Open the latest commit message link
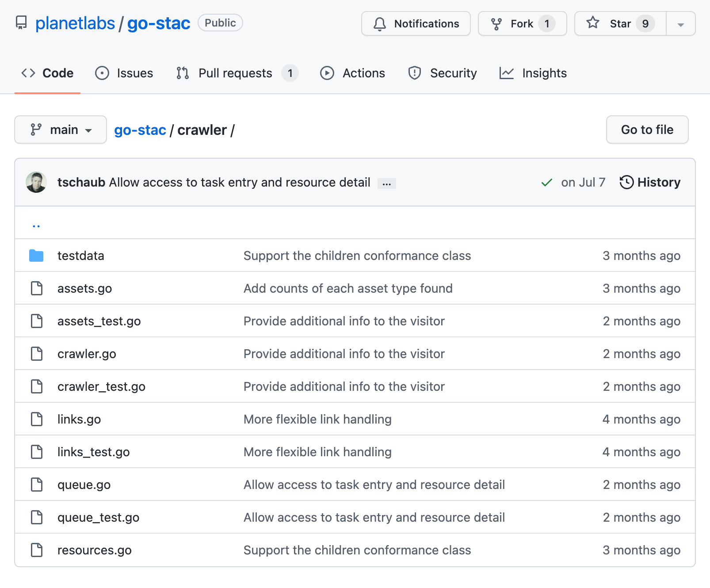 240,182
